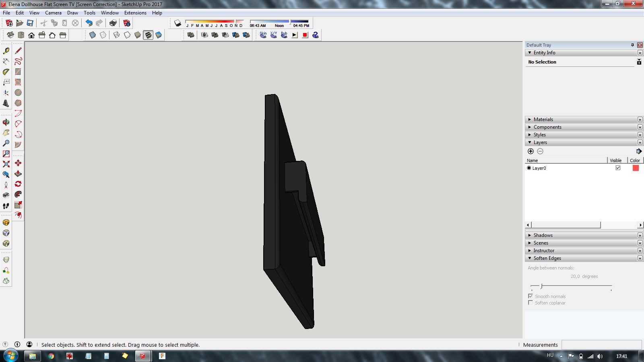The width and height of the screenshot is (644, 362).
Task: Expand the Shadows panel
Action: [530, 235]
